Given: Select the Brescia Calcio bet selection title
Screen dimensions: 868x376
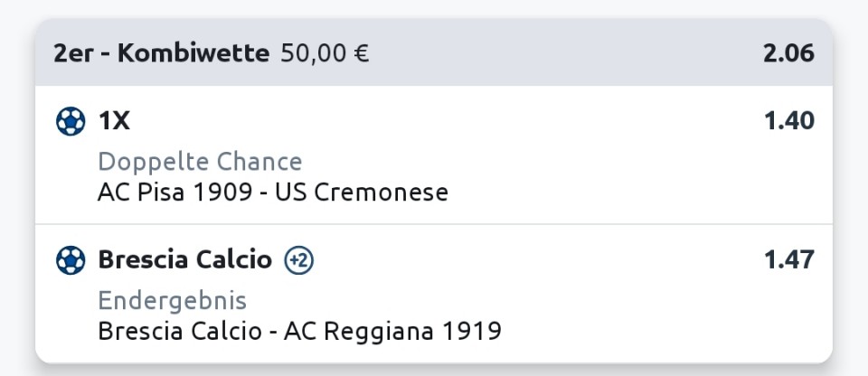Looking at the screenshot, I should pyautogui.click(x=185, y=259).
